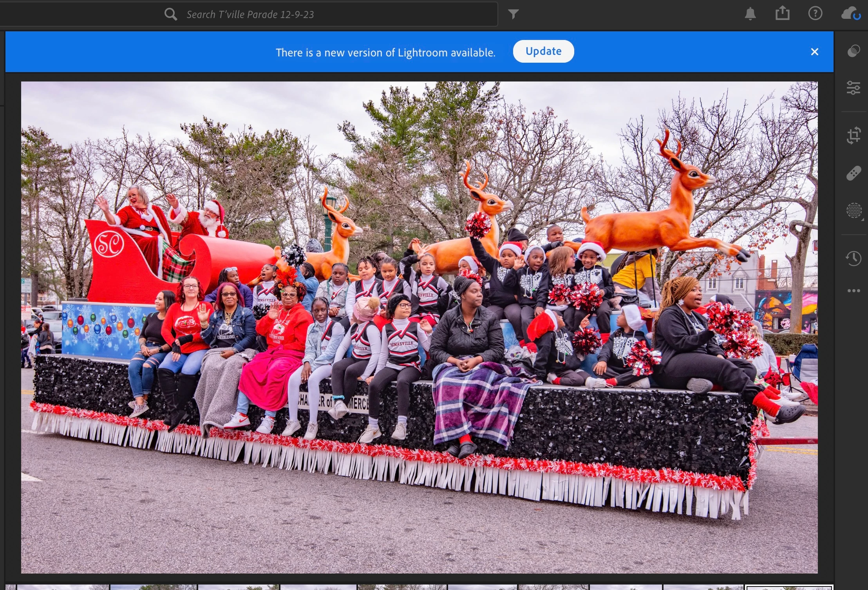Click the Update button in banner
This screenshot has width=868, height=590.
(x=543, y=51)
